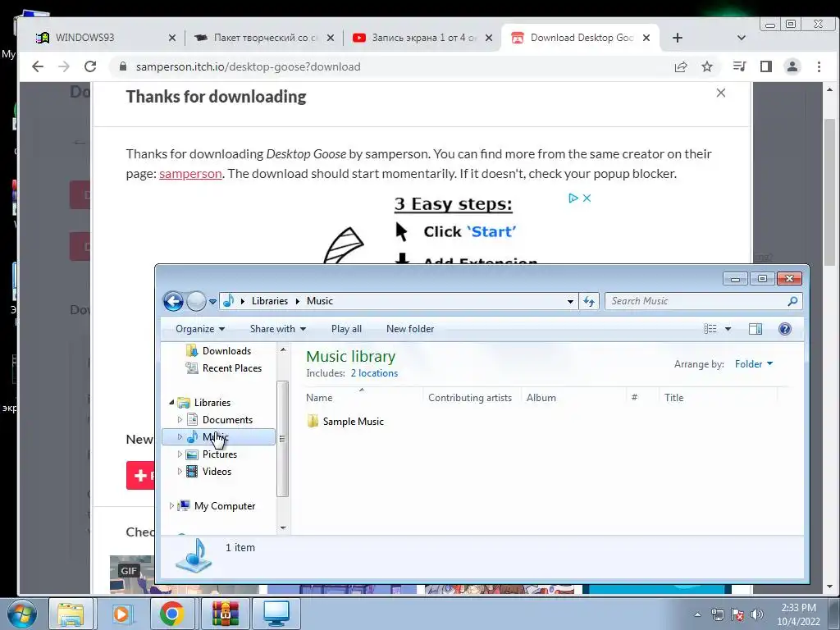Viewport: 840px width, 630px height.
Task: Open the Organize menu
Action: point(200,329)
